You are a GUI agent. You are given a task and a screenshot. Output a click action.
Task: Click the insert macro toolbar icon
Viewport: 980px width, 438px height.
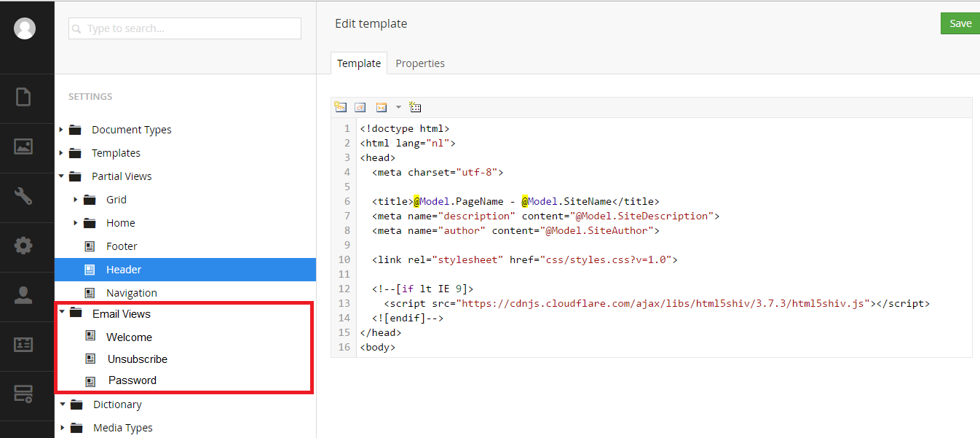[381, 107]
